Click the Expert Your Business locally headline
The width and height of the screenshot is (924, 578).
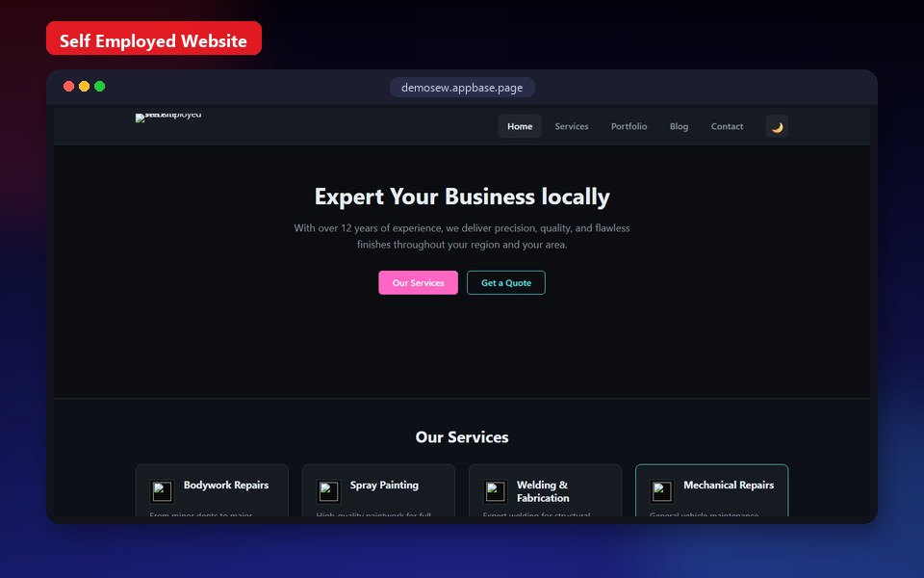pos(462,197)
